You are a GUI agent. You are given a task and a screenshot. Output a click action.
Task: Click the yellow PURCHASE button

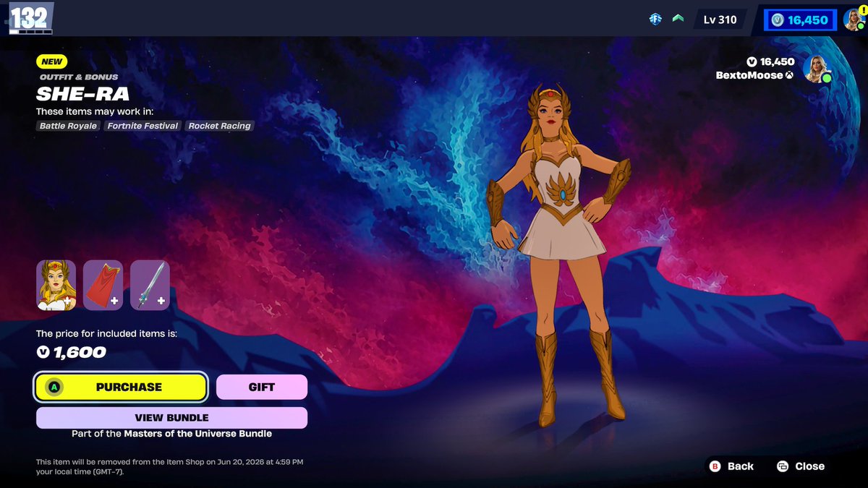coord(121,387)
